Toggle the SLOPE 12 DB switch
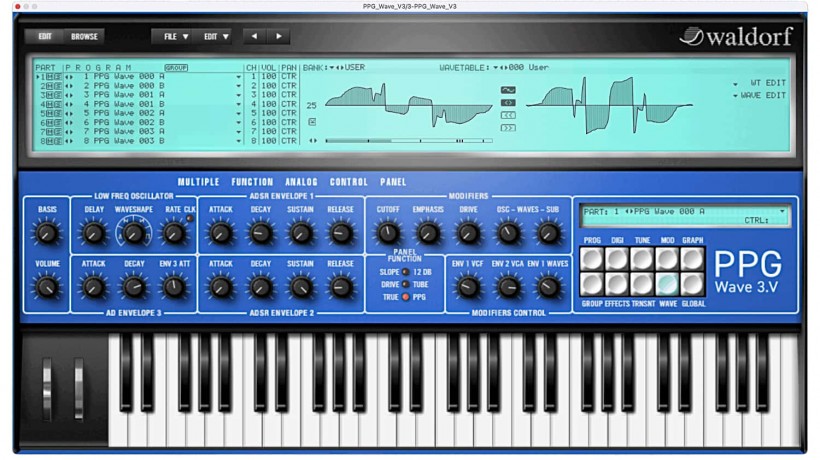The image size is (820, 460). (x=404, y=272)
